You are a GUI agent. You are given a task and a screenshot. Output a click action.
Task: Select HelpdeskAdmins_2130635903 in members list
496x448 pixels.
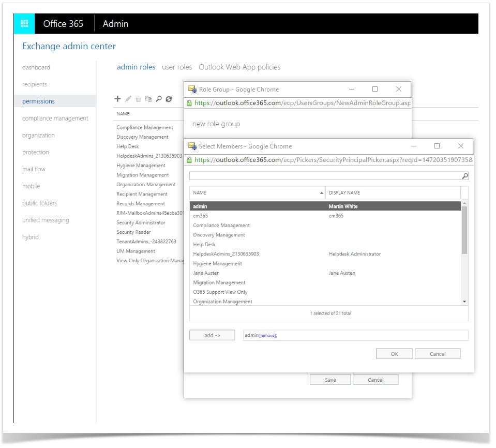click(325, 254)
